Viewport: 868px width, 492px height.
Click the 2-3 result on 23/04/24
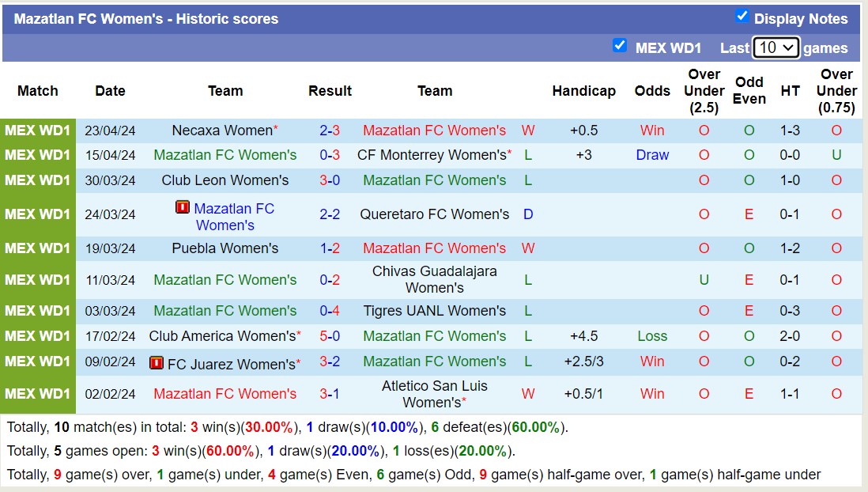(x=330, y=131)
